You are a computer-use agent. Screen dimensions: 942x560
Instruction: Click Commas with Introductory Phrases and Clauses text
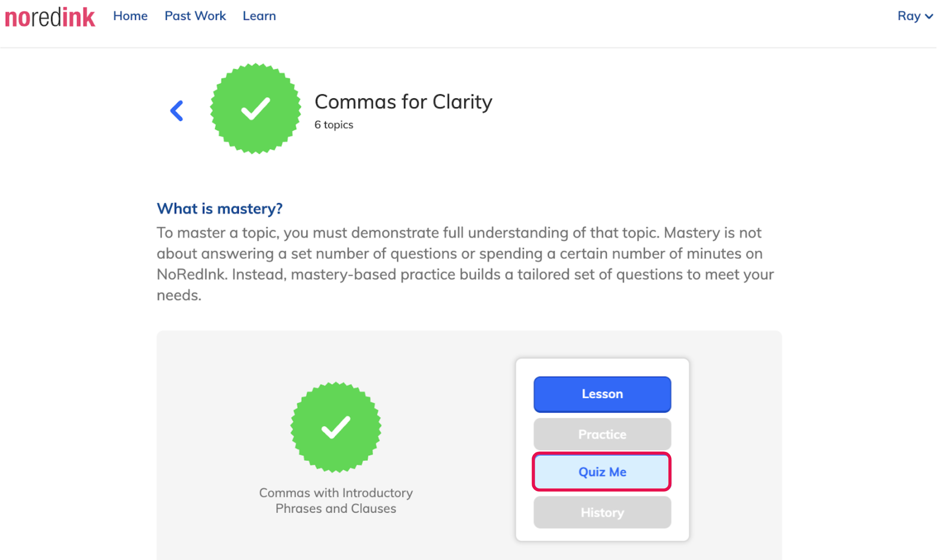336,501
